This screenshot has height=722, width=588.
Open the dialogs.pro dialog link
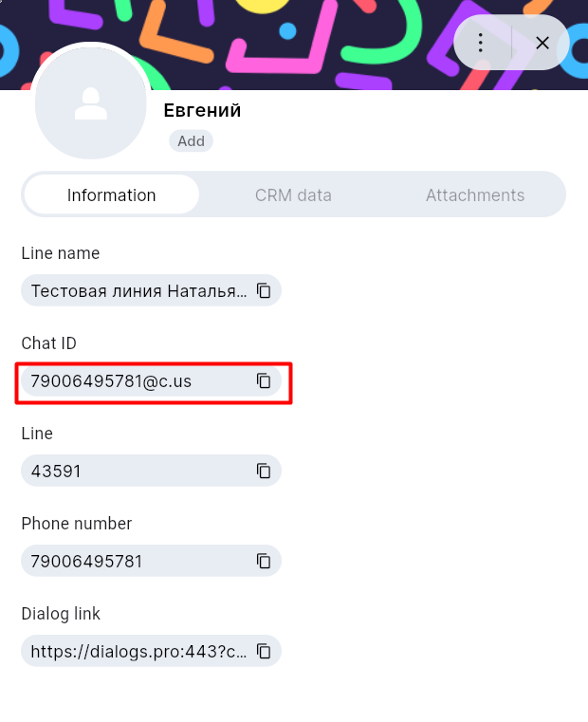coord(138,652)
